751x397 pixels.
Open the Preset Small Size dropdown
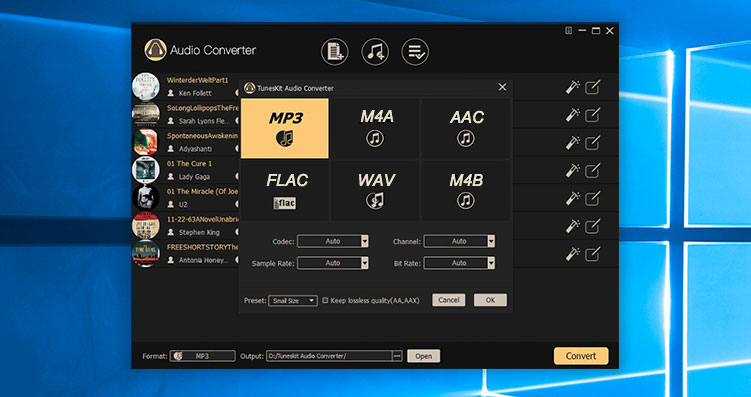coord(293,301)
